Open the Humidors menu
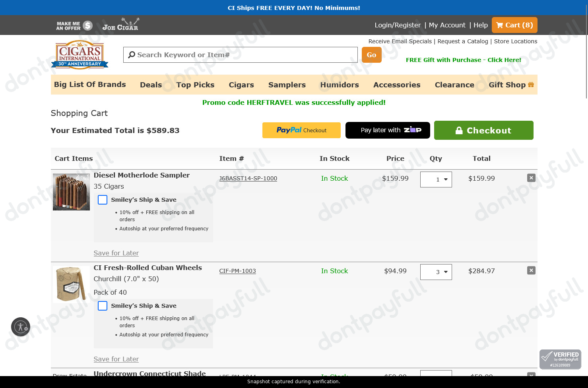 (x=340, y=85)
